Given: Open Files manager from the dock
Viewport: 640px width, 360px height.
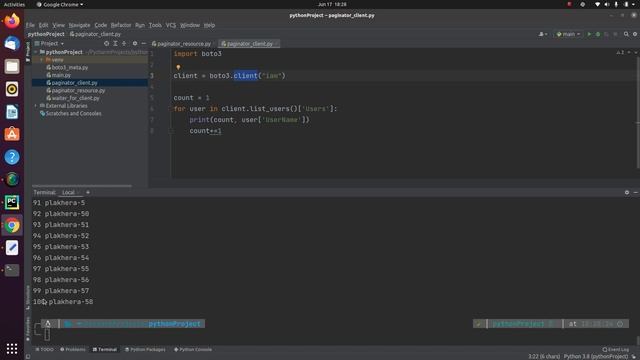Looking at the screenshot, I should tap(12, 66).
